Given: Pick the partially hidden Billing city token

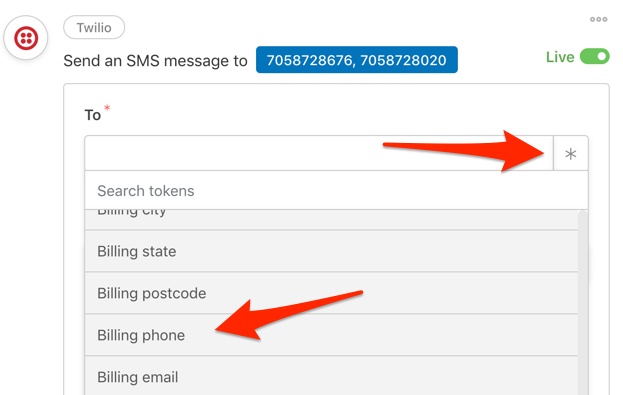Looking at the screenshot, I should point(331,220).
